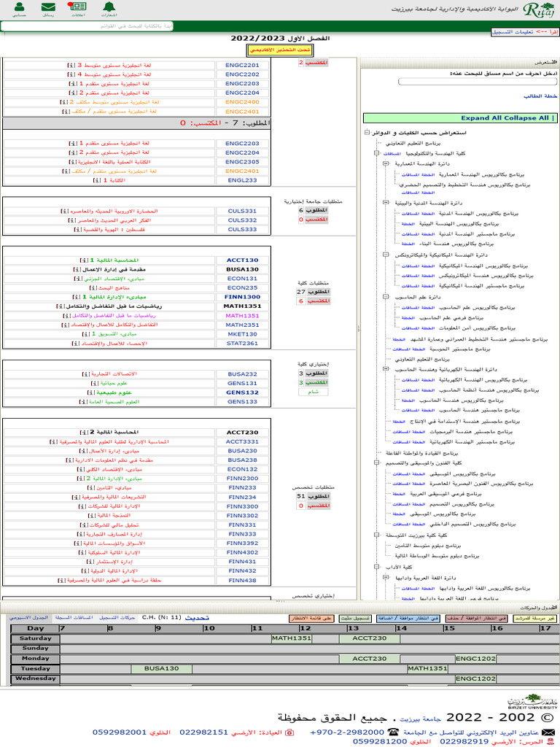Collapse the دائرة علم الحاسوب tree node
This screenshot has width=560, height=747.
[384, 297]
